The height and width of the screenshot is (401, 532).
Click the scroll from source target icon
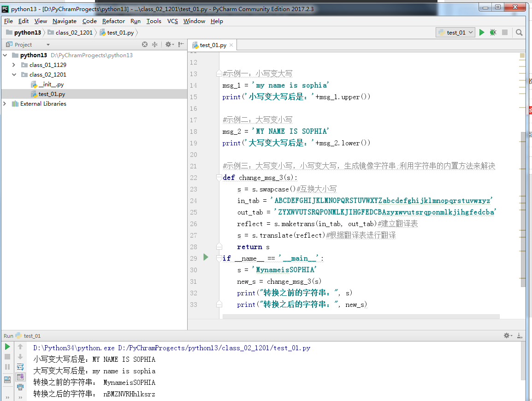point(145,44)
